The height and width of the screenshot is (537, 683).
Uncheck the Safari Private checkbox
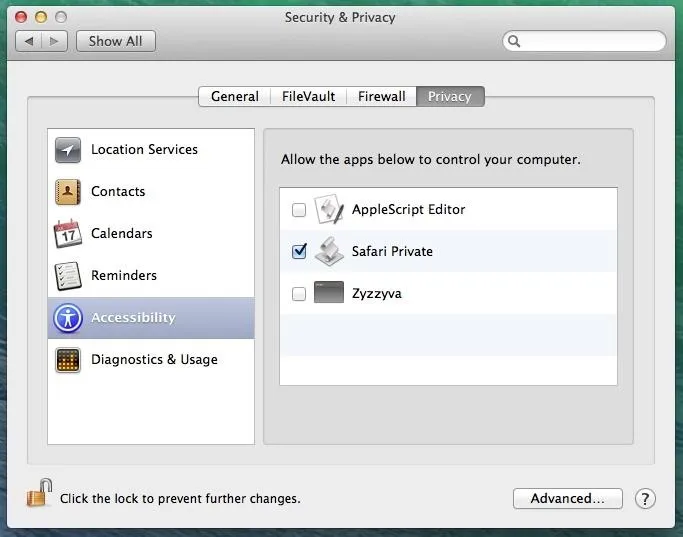click(299, 251)
